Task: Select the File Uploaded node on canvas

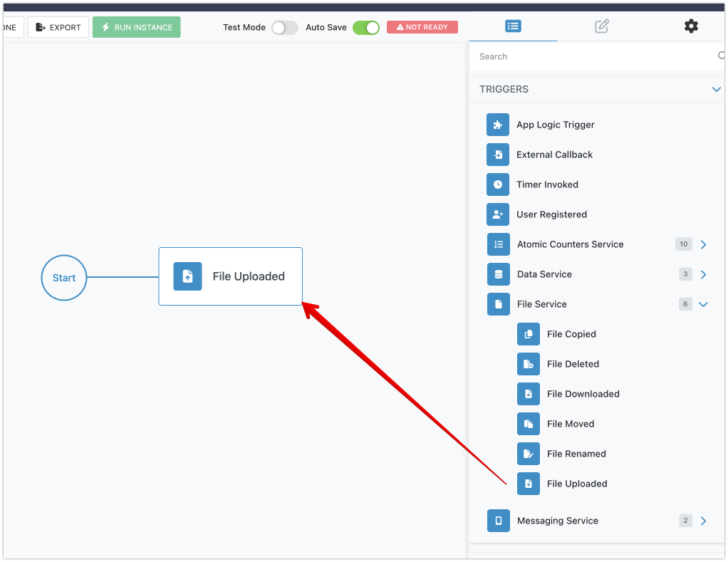Action: (230, 276)
